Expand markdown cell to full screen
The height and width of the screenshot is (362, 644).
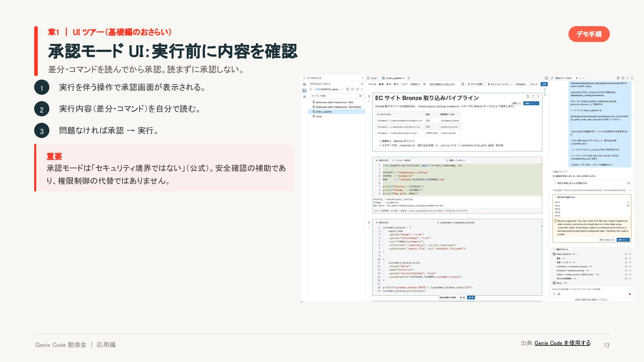point(533,96)
